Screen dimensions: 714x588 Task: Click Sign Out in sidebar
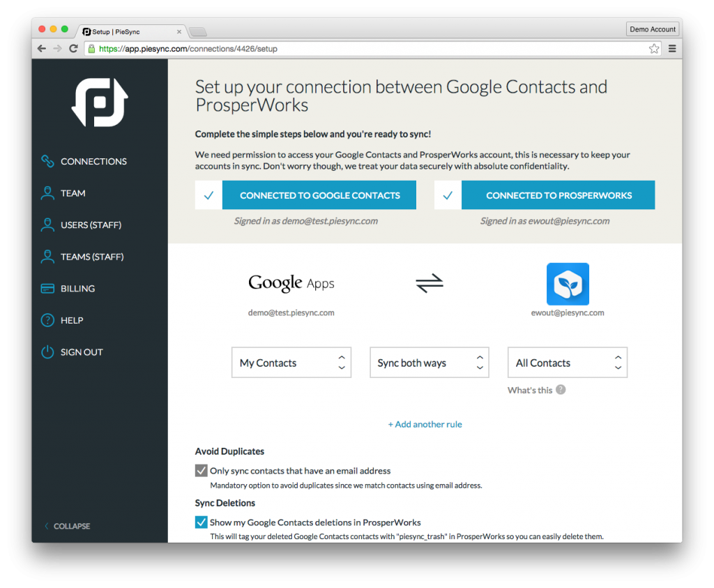(x=73, y=352)
